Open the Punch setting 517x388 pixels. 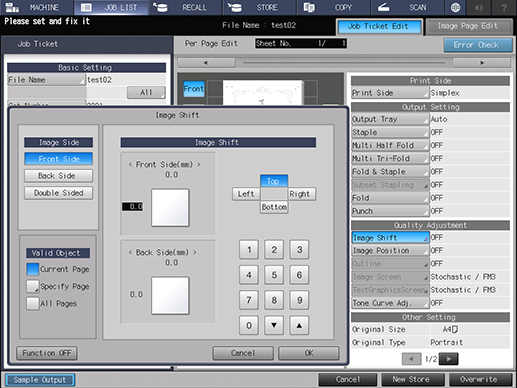pyautogui.click(x=390, y=211)
